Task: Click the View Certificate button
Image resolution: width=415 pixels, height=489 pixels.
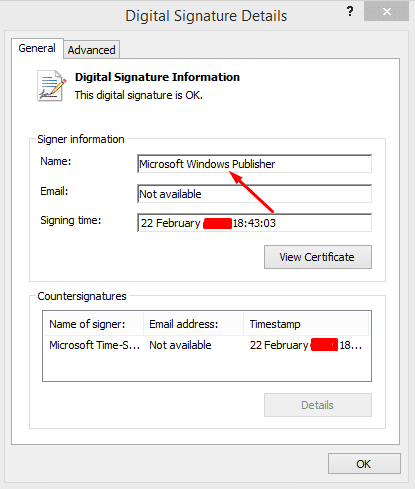Action: 318,257
